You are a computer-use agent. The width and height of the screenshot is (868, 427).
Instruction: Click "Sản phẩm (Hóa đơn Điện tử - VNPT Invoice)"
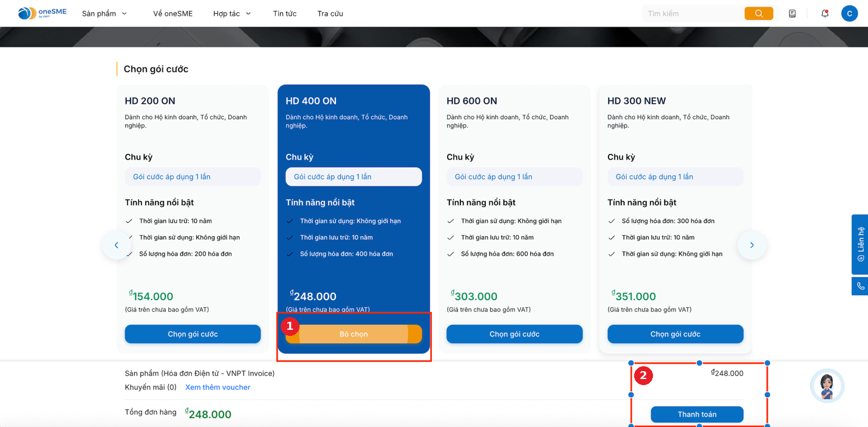click(200, 374)
